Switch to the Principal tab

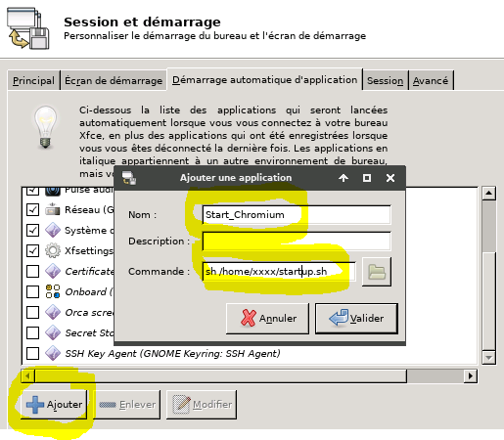coord(33,80)
